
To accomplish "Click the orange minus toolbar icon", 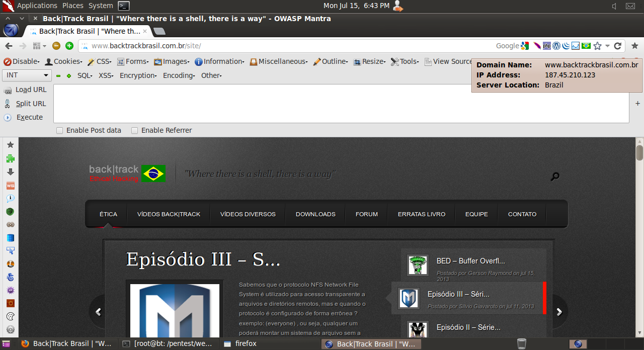I will (x=56, y=46).
